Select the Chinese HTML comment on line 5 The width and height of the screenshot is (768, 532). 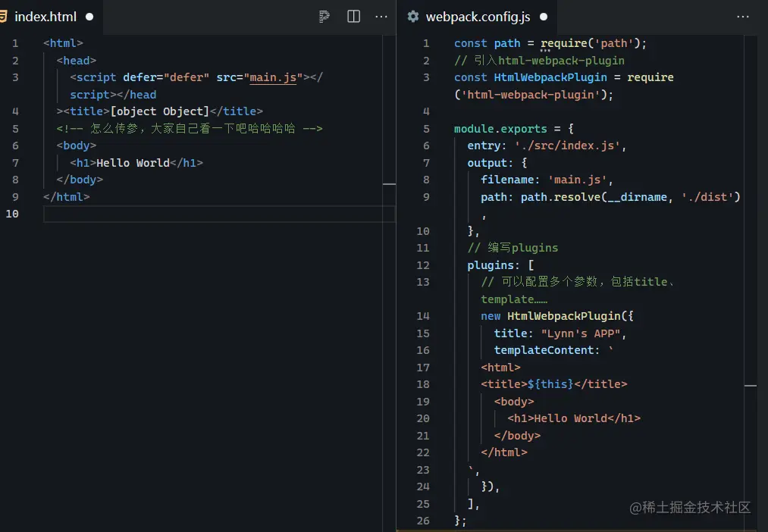(189, 128)
